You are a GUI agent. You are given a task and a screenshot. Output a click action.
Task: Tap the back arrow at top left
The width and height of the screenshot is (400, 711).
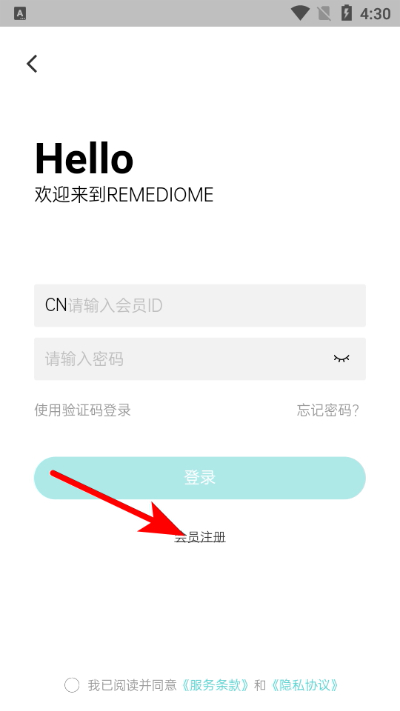point(32,63)
